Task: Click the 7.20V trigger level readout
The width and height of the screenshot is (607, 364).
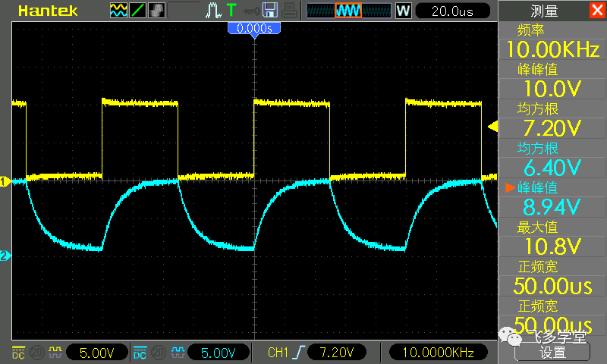Action: click(336, 353)
